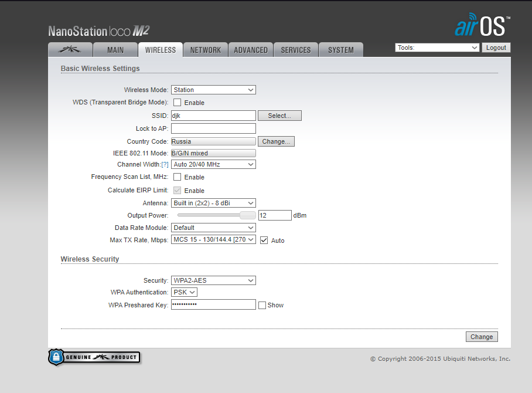
Task: Click the Genuine Product badge
Action: pos(94,357)
